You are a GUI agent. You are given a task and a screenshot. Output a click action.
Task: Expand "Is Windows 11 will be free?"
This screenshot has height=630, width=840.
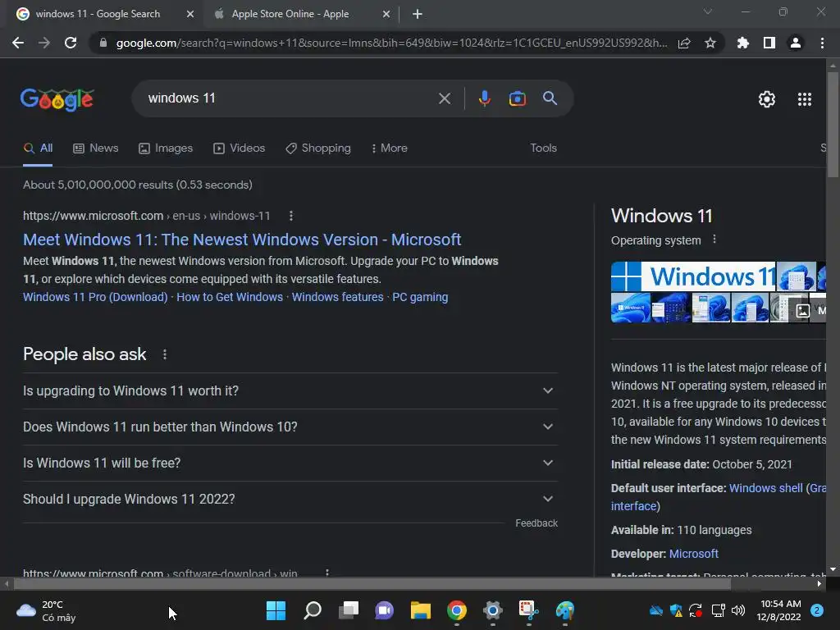tap(290, 463)
